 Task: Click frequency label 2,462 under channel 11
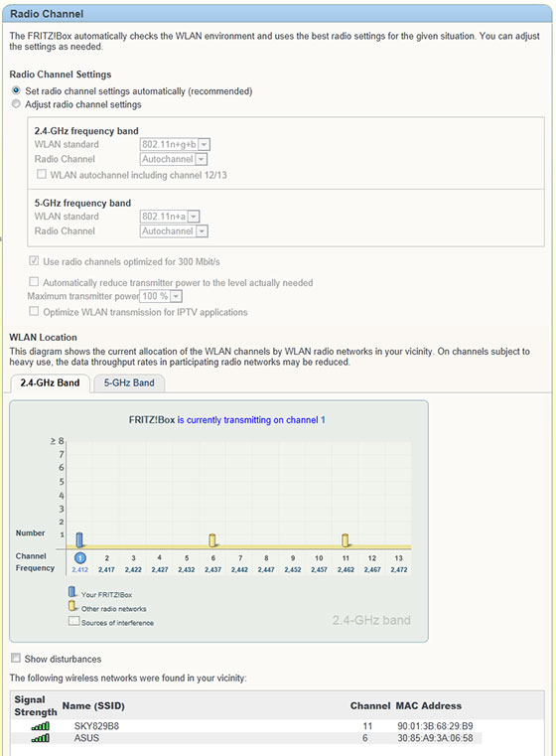tap(346, 569)
